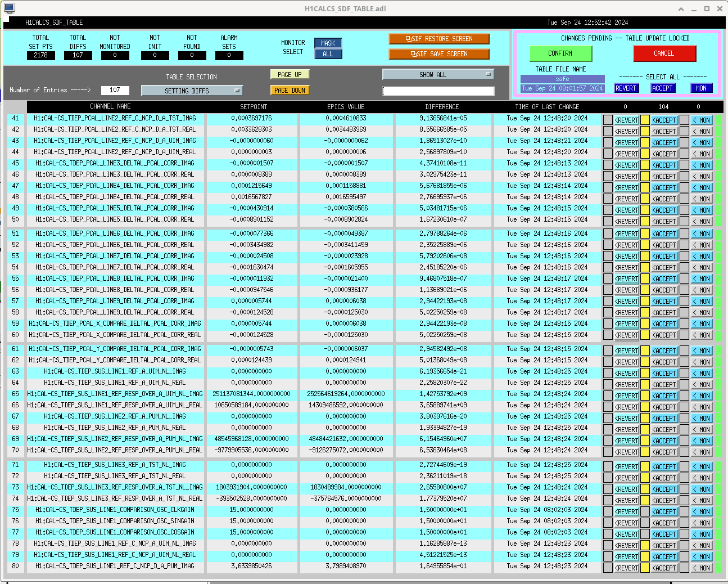Screen dimensions: 728x584
Task: Click the TOTAL SET PTS value 2178
Action: click(x=41, y=55)
